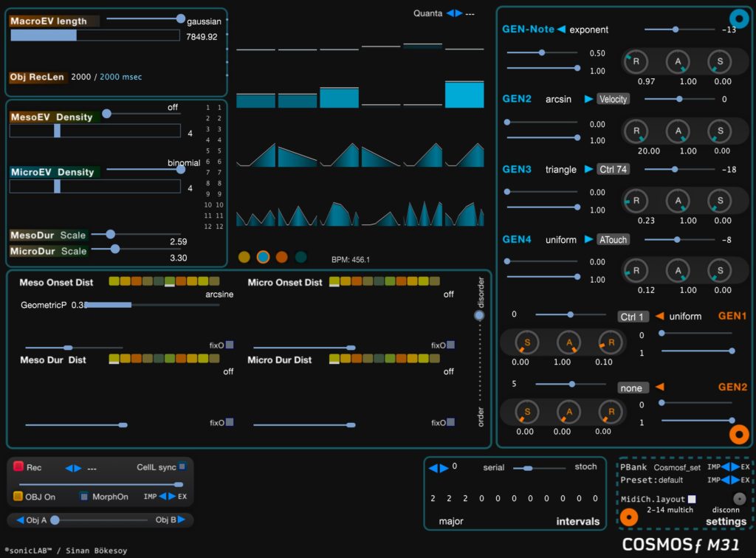The image size is (756, 558).
Task: Select the blue circle icon near the BPM display
Action: pyautogui.click(x=262, y=256)
